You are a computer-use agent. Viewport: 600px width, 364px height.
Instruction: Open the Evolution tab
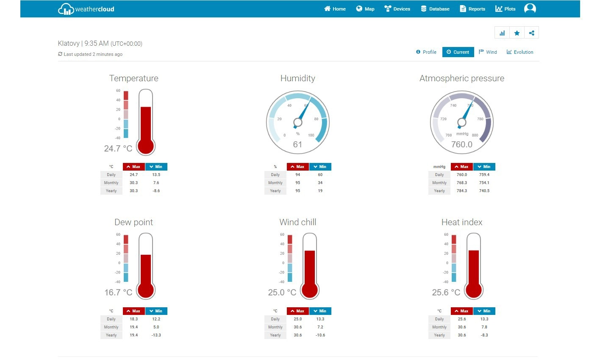[520, 52]
